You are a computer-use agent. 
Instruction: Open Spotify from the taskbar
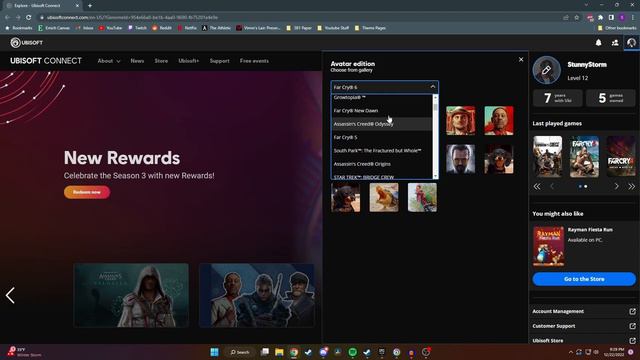point(353,352)
